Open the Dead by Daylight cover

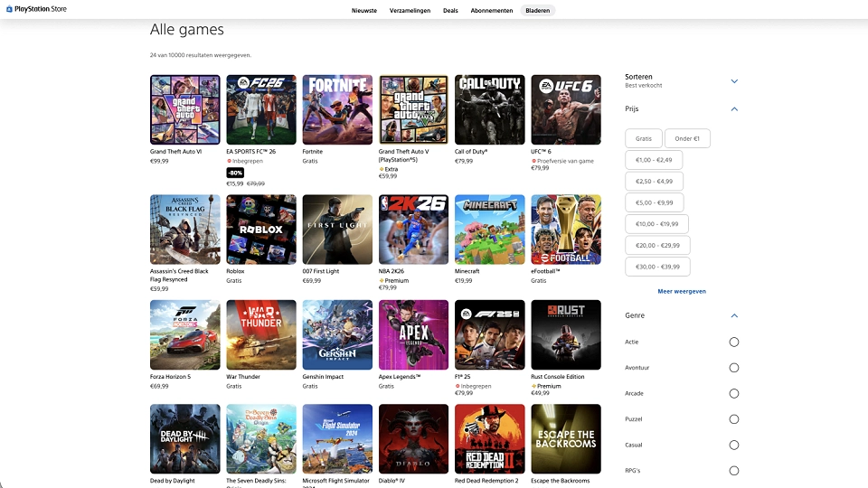pyautogui.click(x=184, y=439)
